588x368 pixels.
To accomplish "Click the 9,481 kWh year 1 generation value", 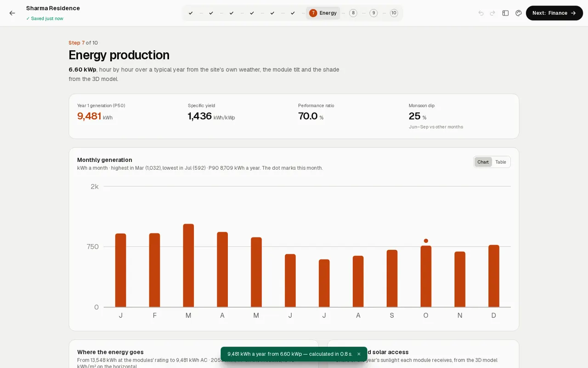I will pyautogui.click(x=95, y=116).
